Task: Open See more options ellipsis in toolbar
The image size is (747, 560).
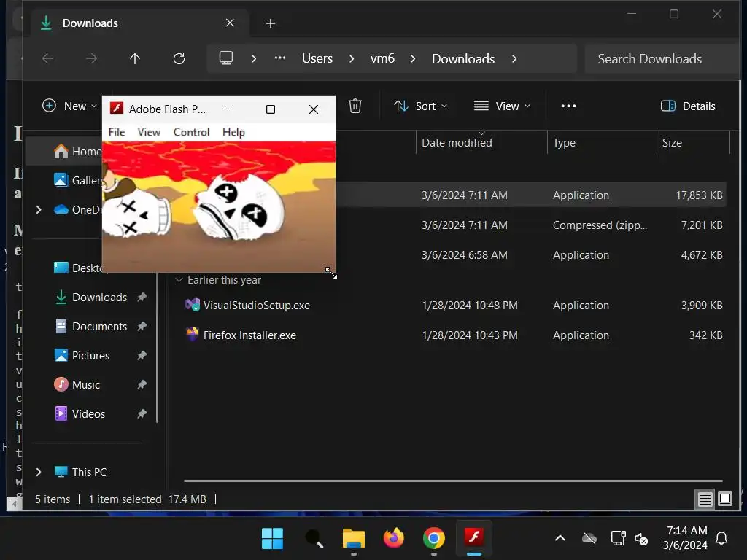Action: click(568, 106)
